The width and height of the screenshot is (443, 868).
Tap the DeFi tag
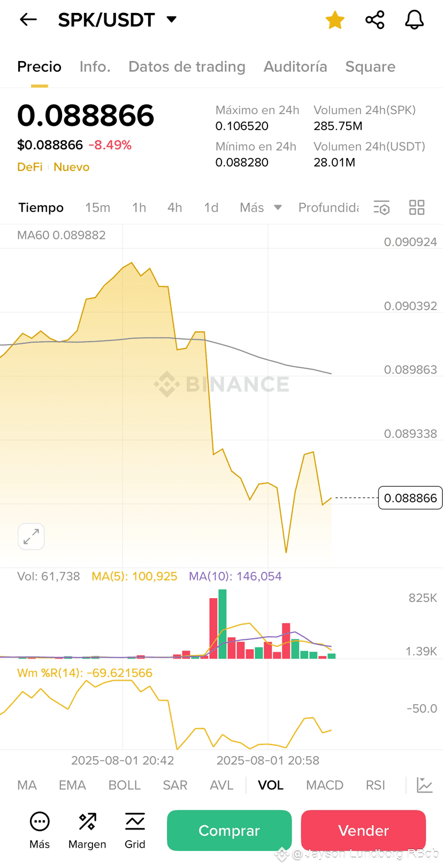click(30, 167)
